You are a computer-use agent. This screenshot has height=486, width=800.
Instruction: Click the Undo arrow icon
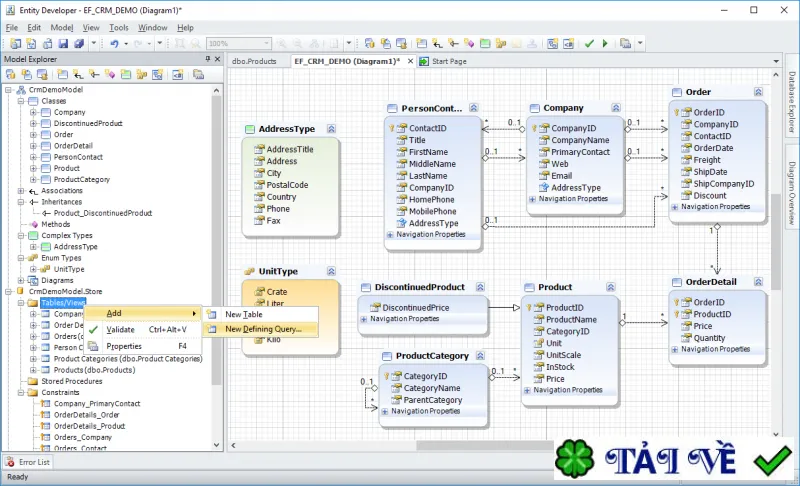click(x=114, y=44)
